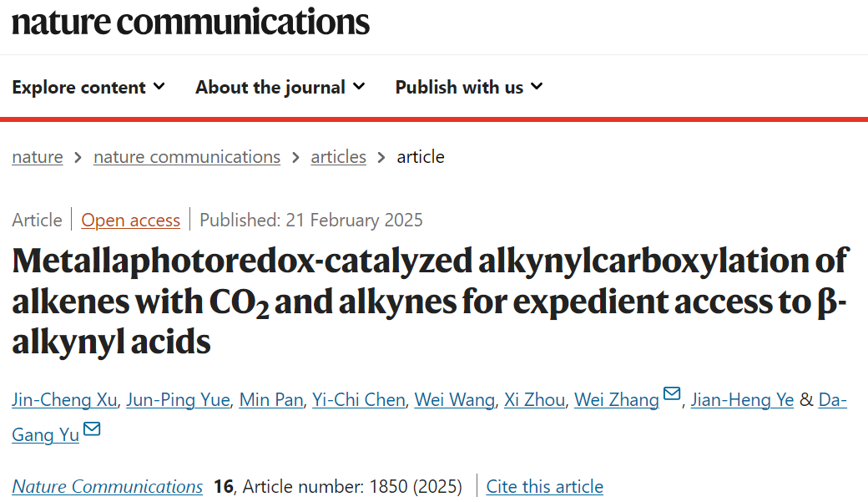Expand the Publish with us chevron
The height and width of the screenshot is (502, 868).
point(537,86)
